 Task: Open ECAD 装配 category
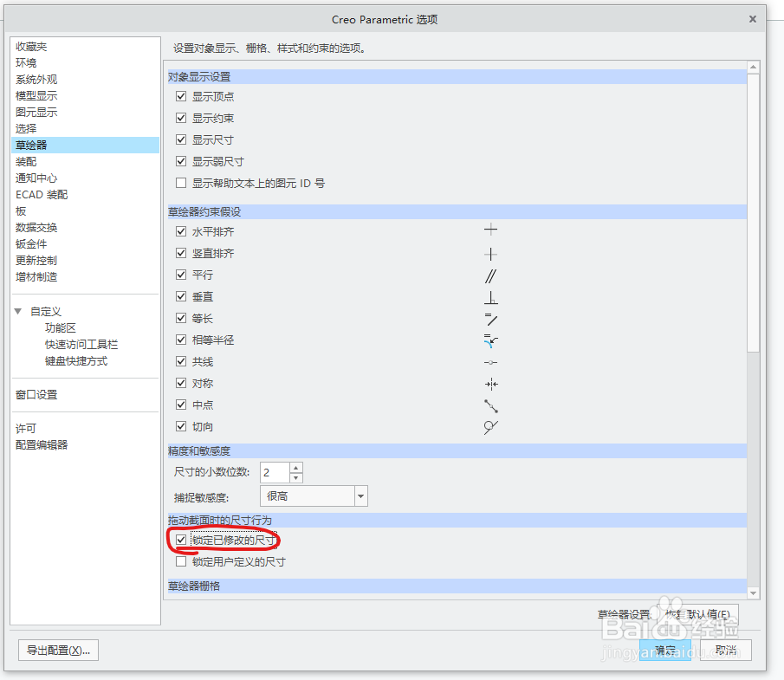42,195
